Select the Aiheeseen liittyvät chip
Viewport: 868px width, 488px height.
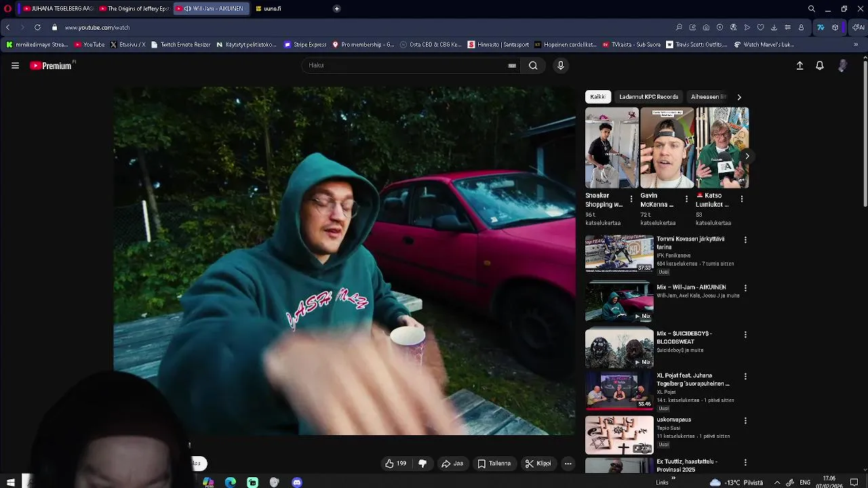click(709, 97)
